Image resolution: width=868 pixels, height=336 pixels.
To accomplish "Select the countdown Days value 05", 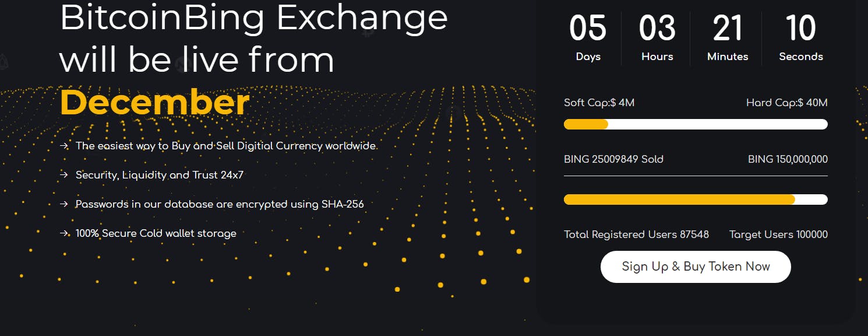I will 588,28.
